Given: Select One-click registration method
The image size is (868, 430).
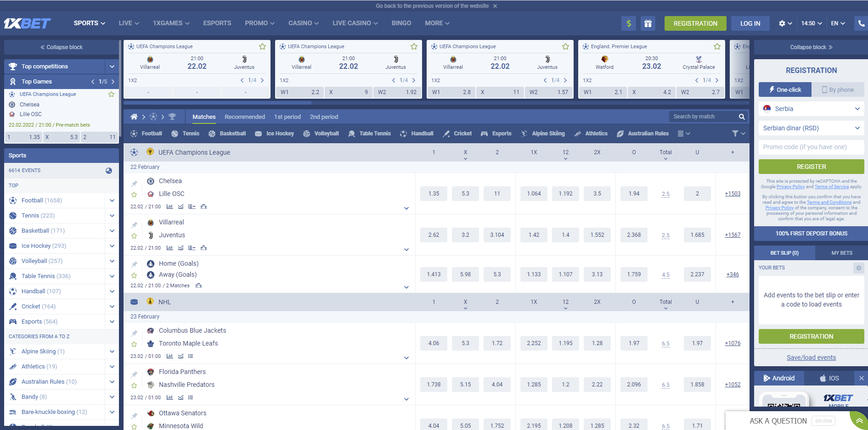Looking at the screenshot, I should tap(785, 89).
